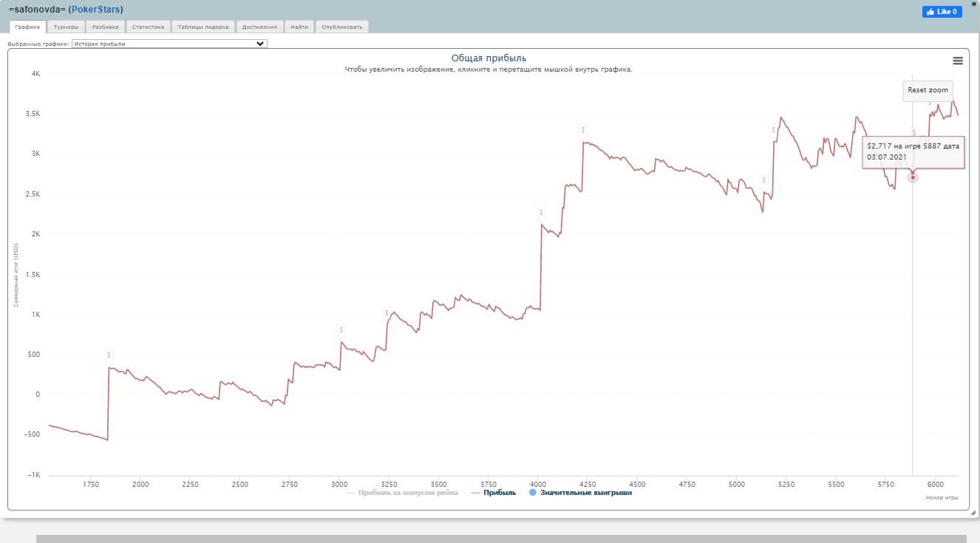Open the Таблицы лидеров tab

tap(203, 27)
